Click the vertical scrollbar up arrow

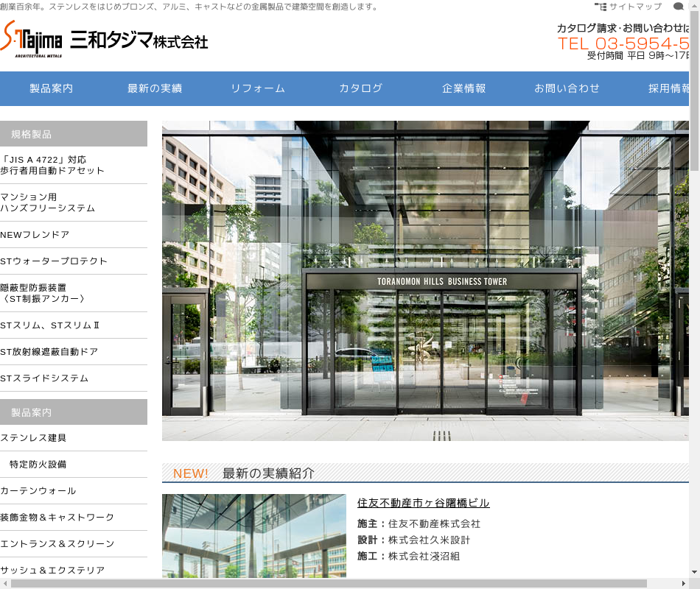[694, 5]
